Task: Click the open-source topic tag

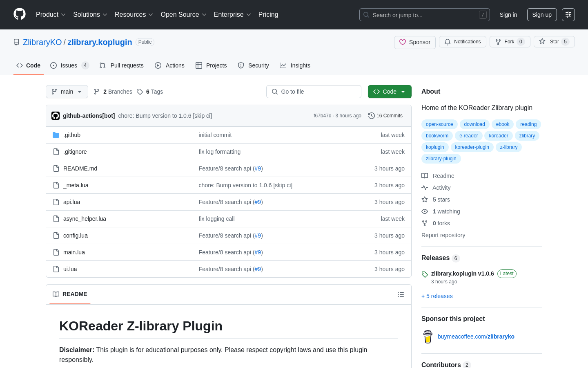Action: (439, 124)
